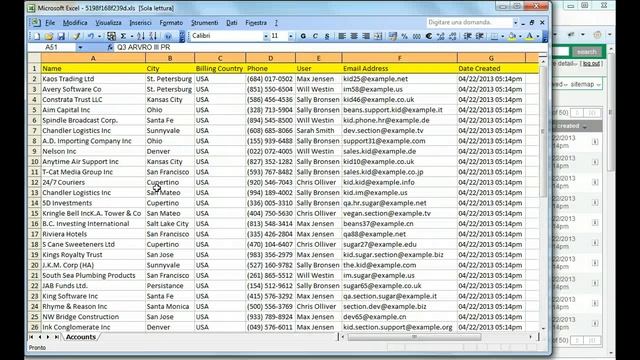Sort descending with the Z-A icon
Image resolution: width=640 pixels, height=360 pixels.
(x=153, y=36)
